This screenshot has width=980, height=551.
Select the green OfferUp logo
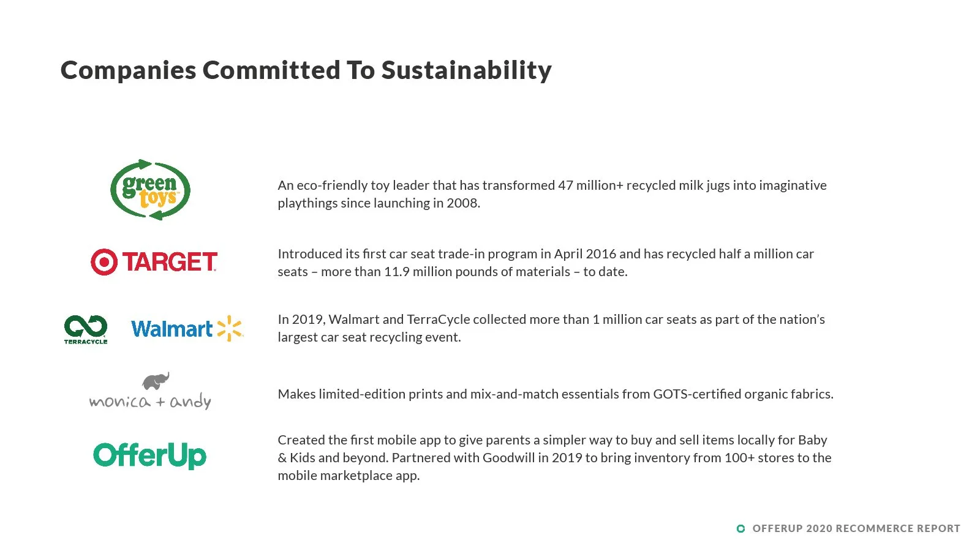tap(149, 455)
